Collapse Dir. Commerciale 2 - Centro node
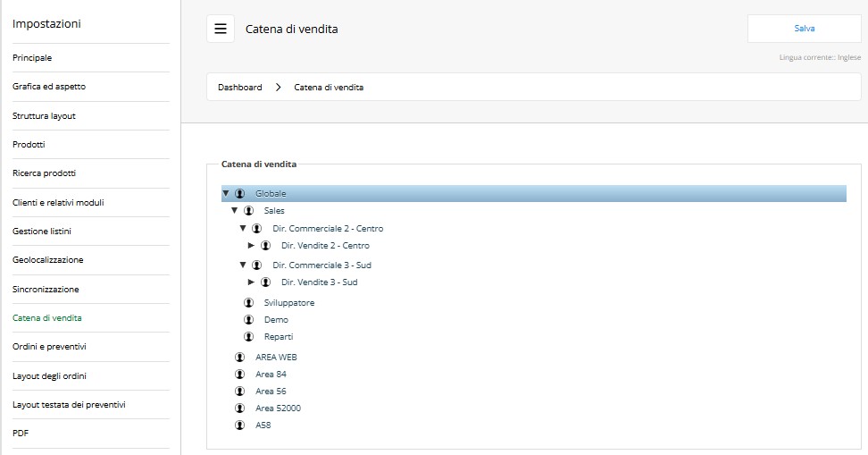The height and width of the screenshot is (455, 868). point(243,228)
